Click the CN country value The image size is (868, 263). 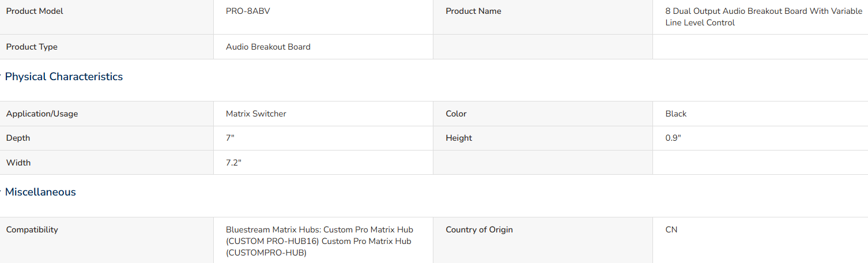(671, 230)
